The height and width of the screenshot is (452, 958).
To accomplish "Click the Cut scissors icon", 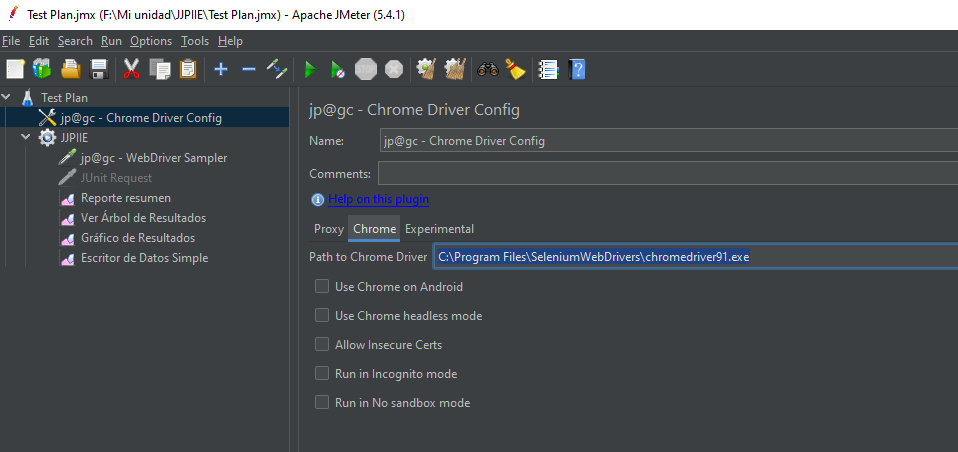I will 131,69.
